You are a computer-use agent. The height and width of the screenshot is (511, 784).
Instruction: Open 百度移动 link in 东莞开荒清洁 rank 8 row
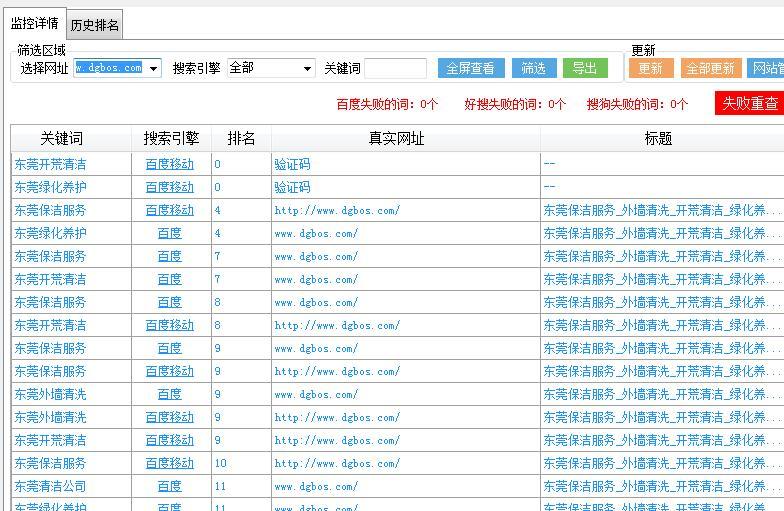[170, 325]
